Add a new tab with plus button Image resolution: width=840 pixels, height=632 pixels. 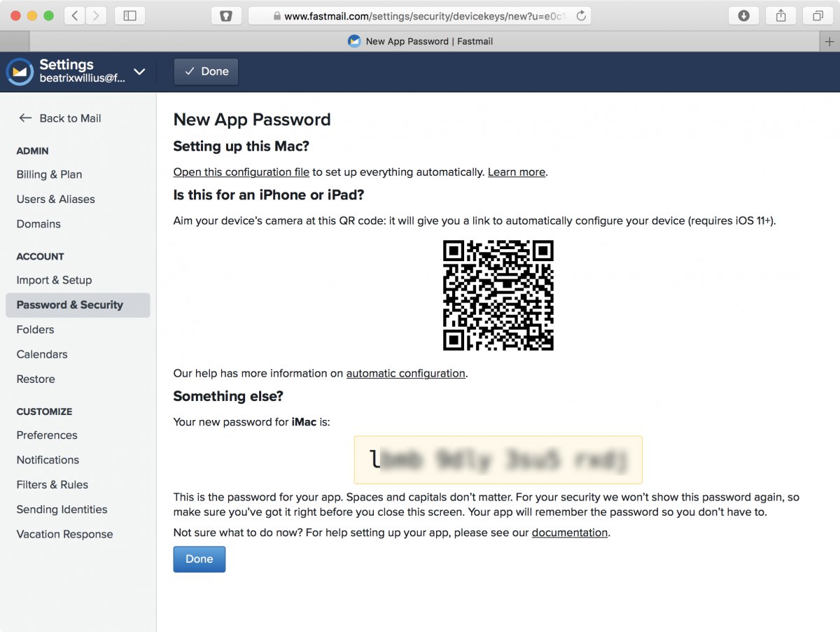coord(830,41)
